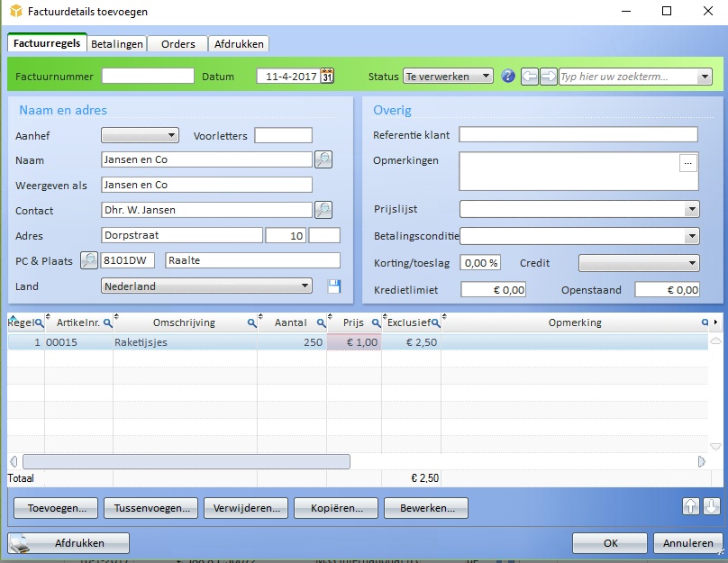This screenshot has width=728, height=563.
Task: Cancel with the Annuleren button
Action: (687, 543)
